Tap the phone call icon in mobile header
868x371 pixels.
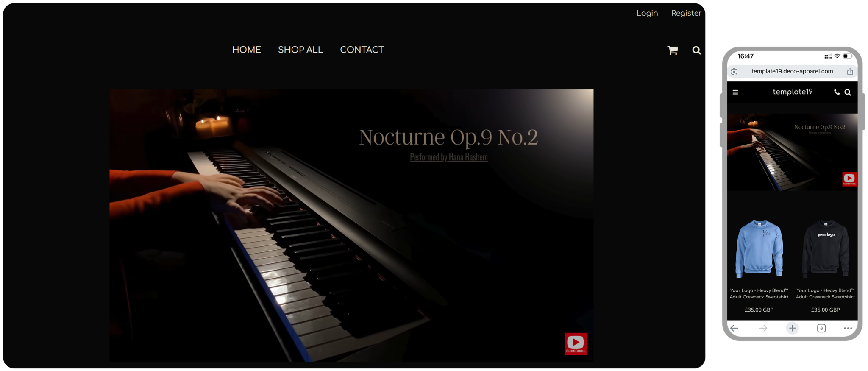[x=837, y=92]
